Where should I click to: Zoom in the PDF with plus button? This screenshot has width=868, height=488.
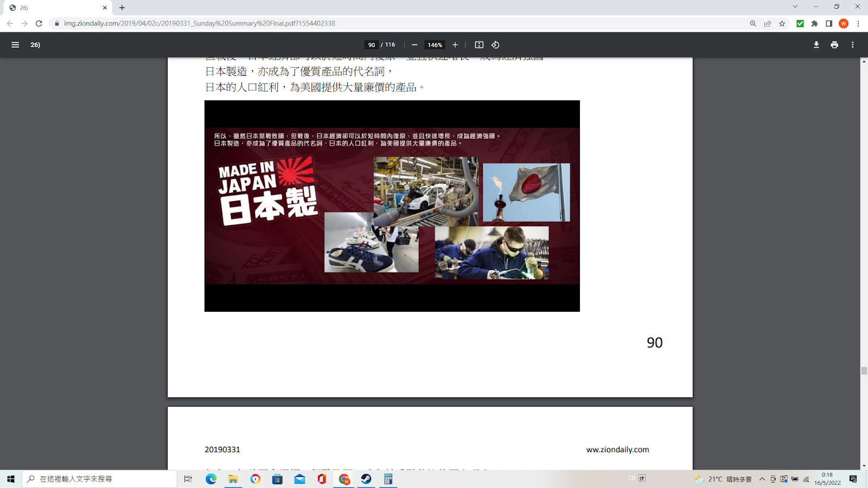(x=455, y=45)
